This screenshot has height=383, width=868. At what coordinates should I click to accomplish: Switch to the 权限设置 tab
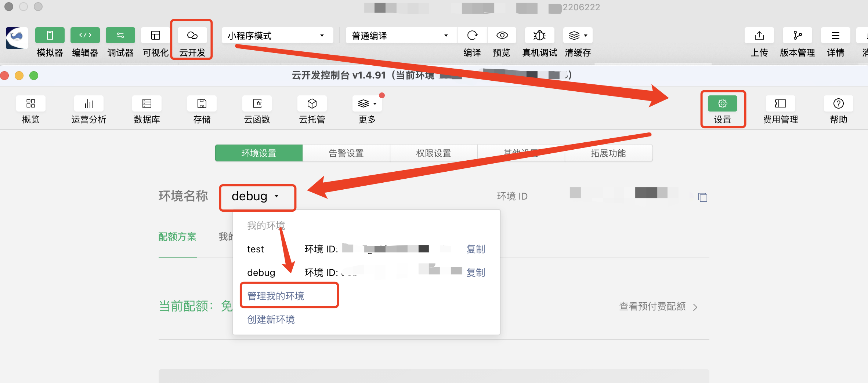coord(433,153)
